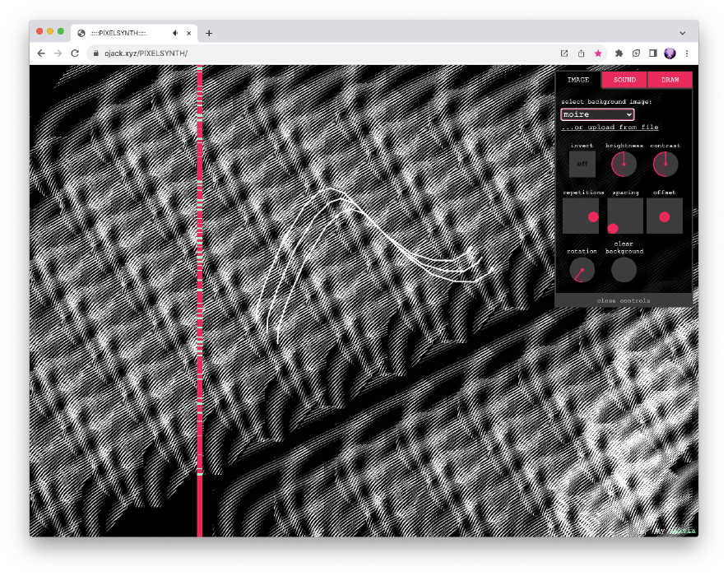Open the moire background image dropdown
This screenshot has height=576, width=728.
(x=597, y=114)
